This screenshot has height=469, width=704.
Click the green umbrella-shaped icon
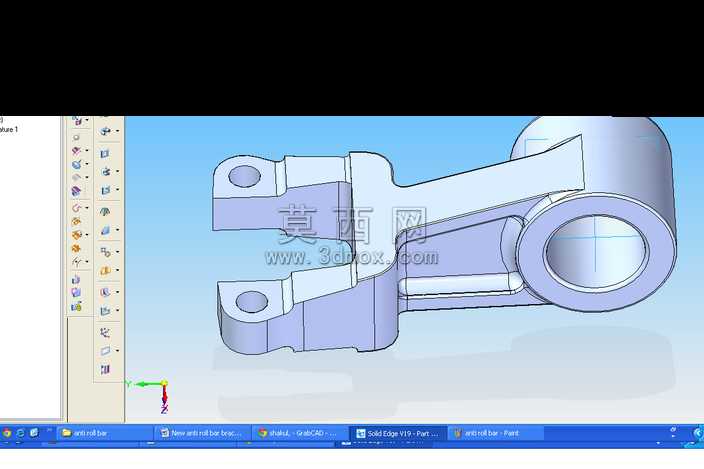click(x=105, y=211)
